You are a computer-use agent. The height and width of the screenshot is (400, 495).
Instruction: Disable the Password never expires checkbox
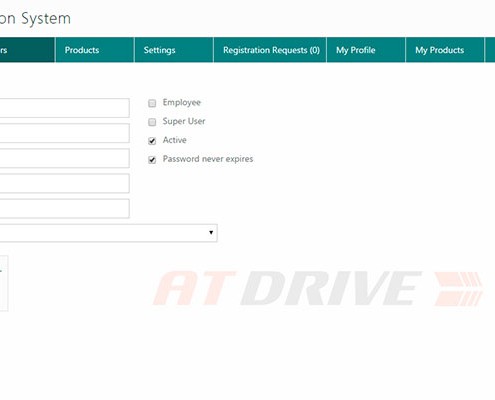(x=152, y=160)
